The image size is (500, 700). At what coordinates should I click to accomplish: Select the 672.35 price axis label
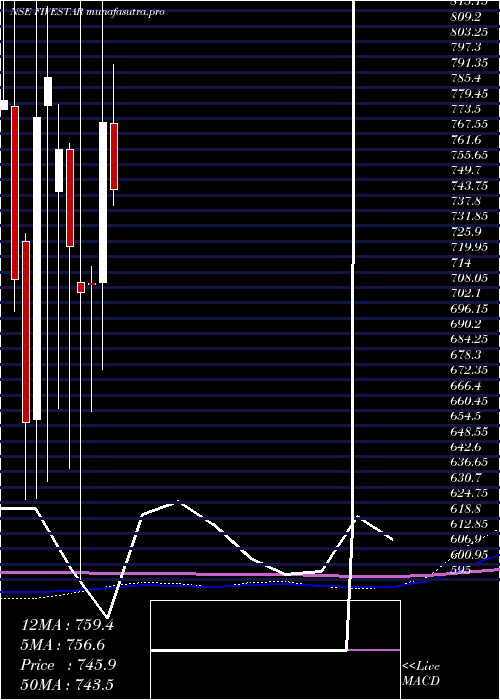(468, 371)
